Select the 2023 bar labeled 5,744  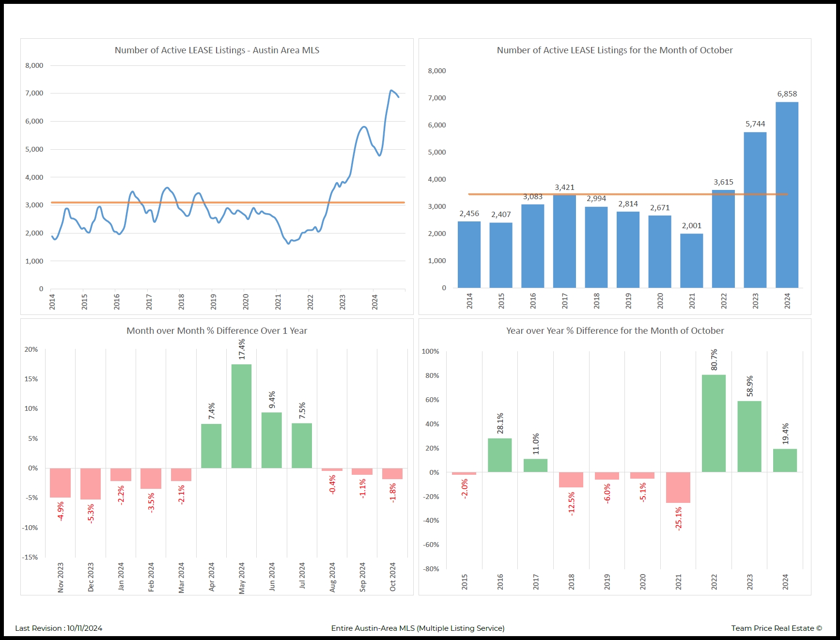click(x=755, y=210)
